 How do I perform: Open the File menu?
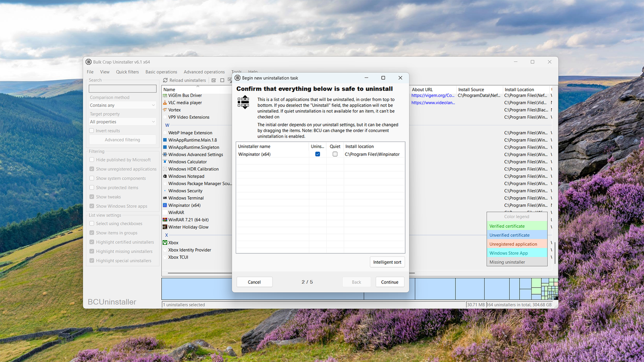click(x=90, y=72)
